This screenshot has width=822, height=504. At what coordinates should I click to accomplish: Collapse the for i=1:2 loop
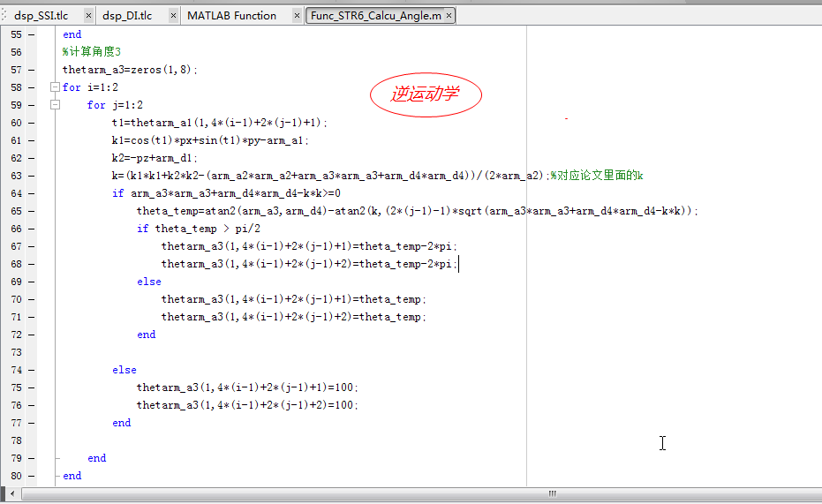55,87
